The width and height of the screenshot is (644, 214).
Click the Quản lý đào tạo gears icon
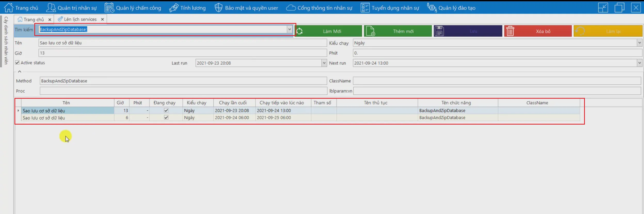[432, 8]
